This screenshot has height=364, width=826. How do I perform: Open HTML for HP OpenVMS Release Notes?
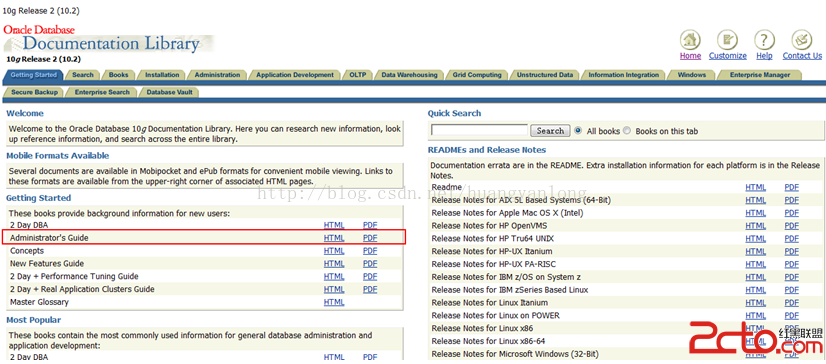click(x=755, y=226)
